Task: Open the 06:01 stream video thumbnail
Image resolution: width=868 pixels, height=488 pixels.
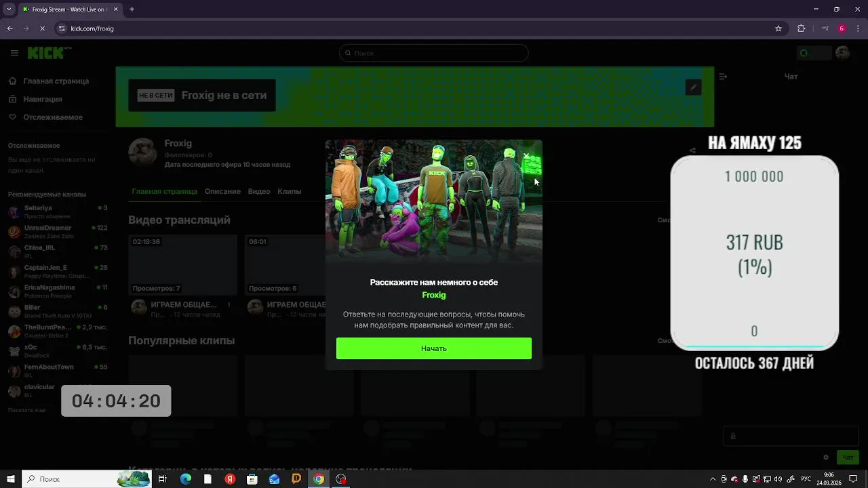Action: click(285, 265)
